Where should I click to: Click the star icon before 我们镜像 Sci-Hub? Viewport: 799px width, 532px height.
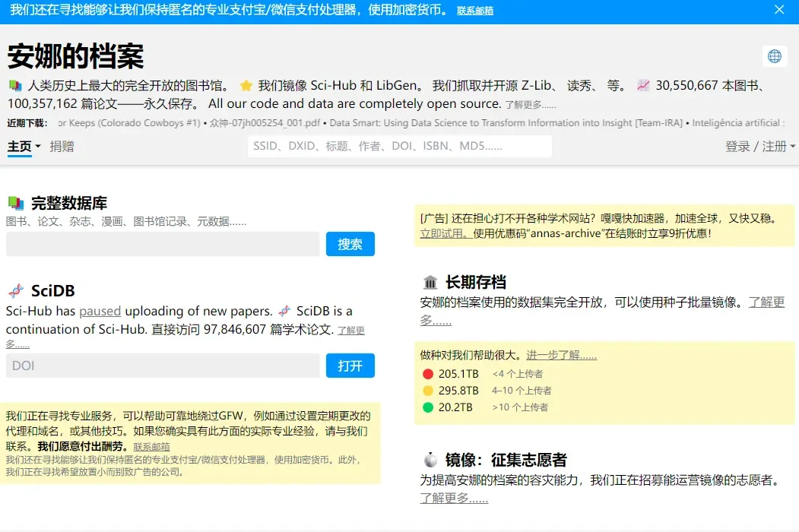(x=246, y=86)
